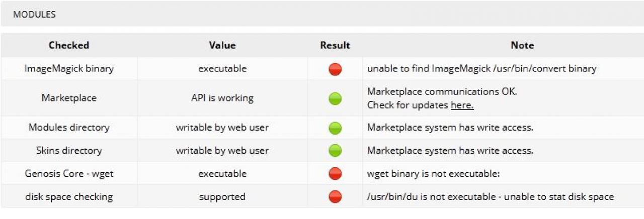Click red status icon for disk space checking
Image resolution: width=644 pixels, height=219 pixels.
pos(335,196)
